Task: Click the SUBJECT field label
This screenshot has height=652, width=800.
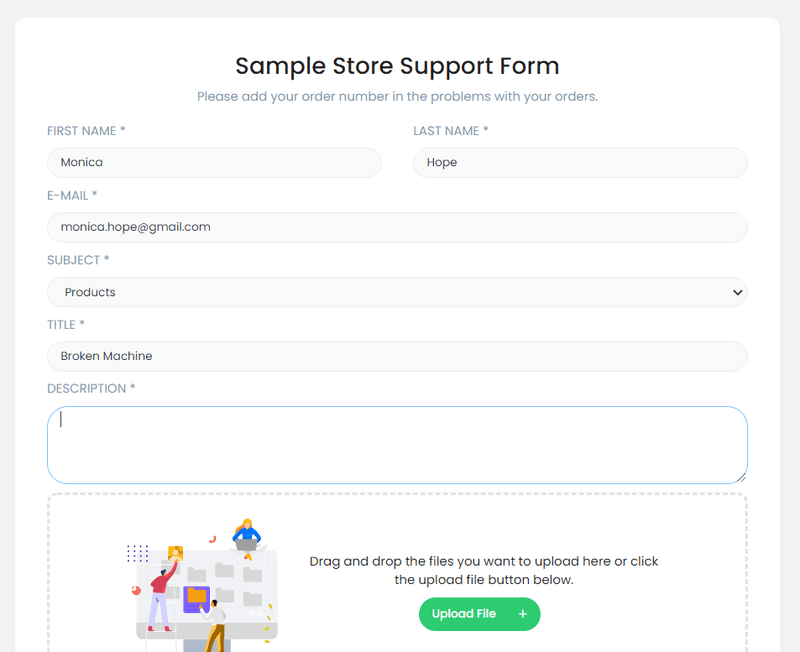Action: (78, 260)
